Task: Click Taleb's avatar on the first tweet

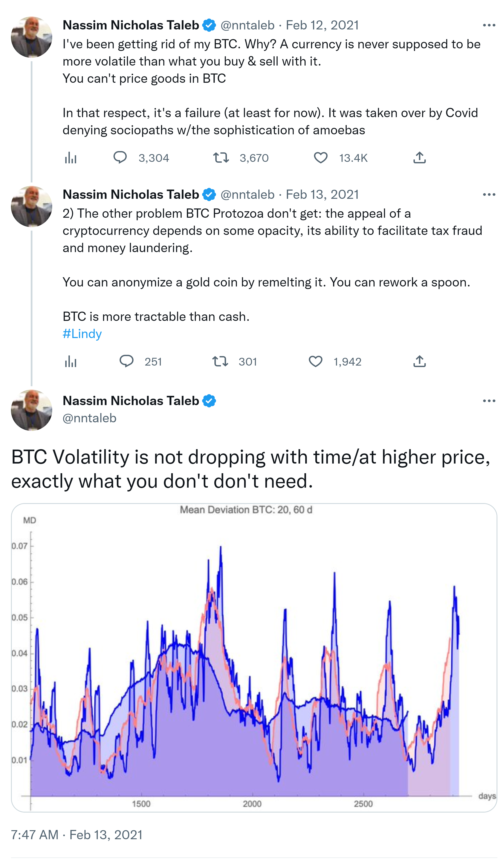Action: pos(32,37)
